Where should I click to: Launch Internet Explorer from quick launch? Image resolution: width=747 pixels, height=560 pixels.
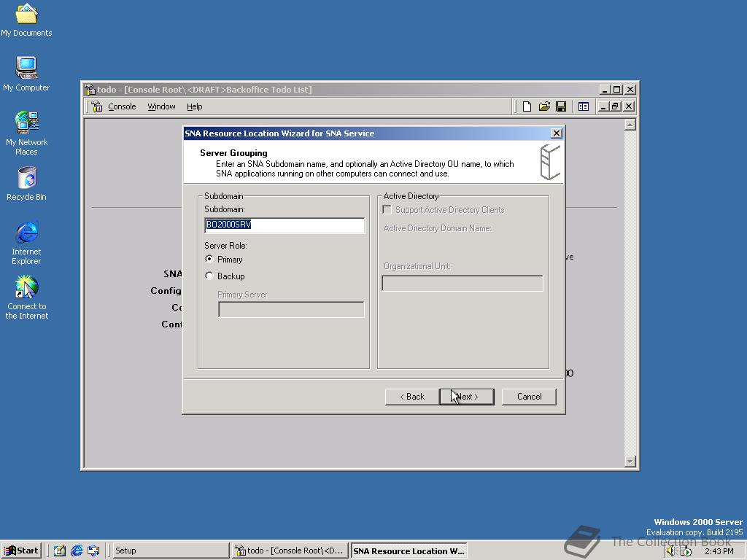click(x=76, y=551)
